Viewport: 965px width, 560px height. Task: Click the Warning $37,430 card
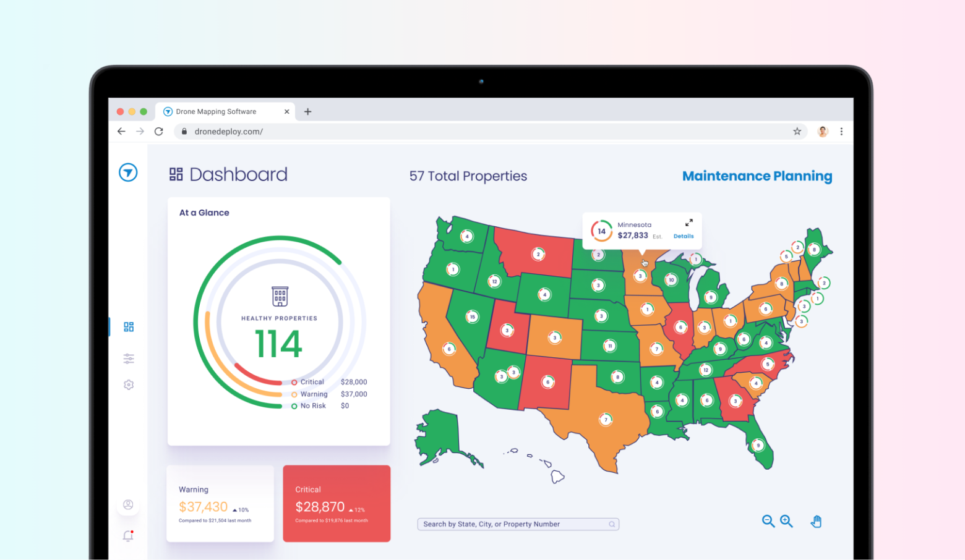(x=220, y=503)
